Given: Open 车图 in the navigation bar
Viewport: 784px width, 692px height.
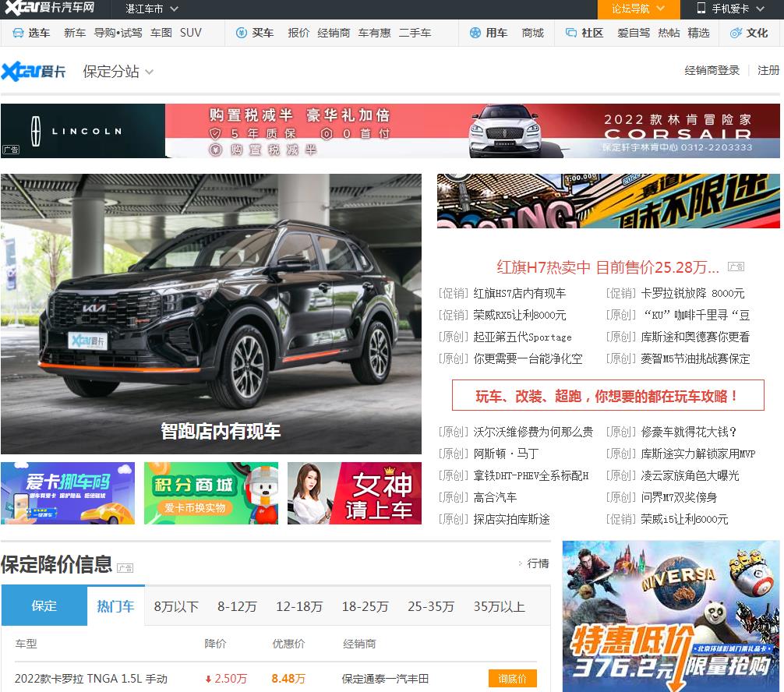Looking at the screenshot, I should click(x=161, y=33).
